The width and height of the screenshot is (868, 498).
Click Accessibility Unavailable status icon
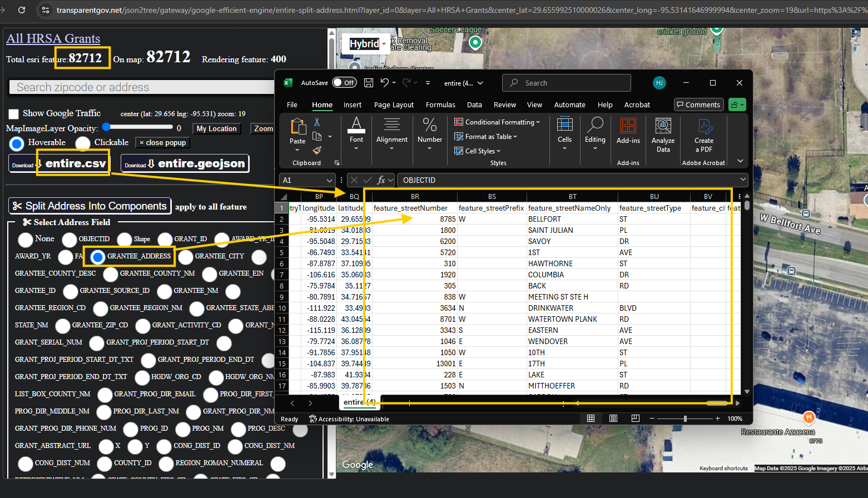(x=313, y=419)
